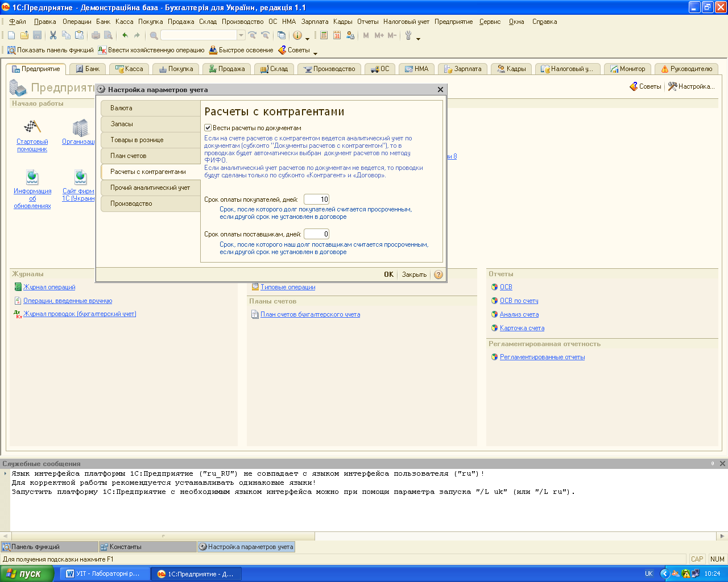This screenshot has width=728, height=582.
Task: Click the Paste clipboard icon
Action: (79, 35)
